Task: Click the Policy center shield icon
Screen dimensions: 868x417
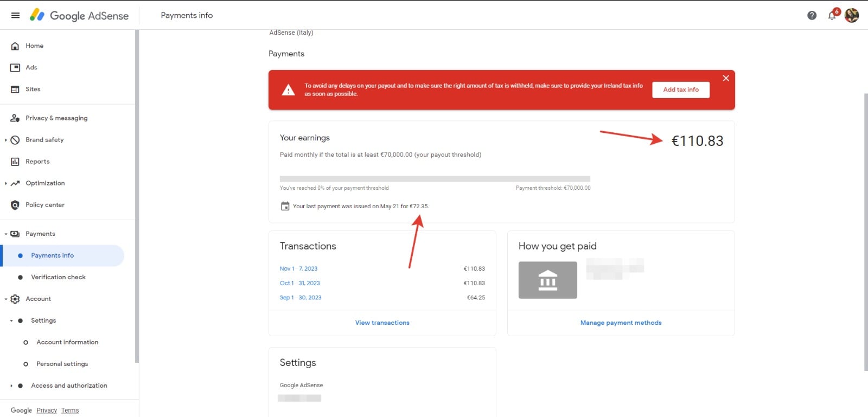Action: (15, 205)
